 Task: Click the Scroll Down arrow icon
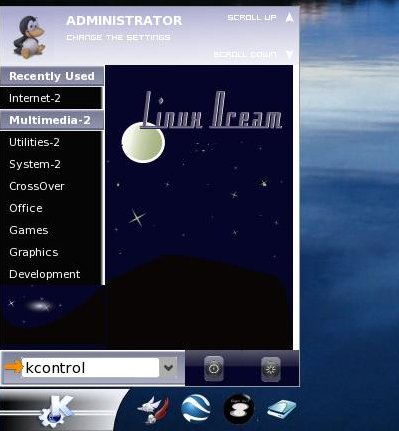(x=289, y=54)
